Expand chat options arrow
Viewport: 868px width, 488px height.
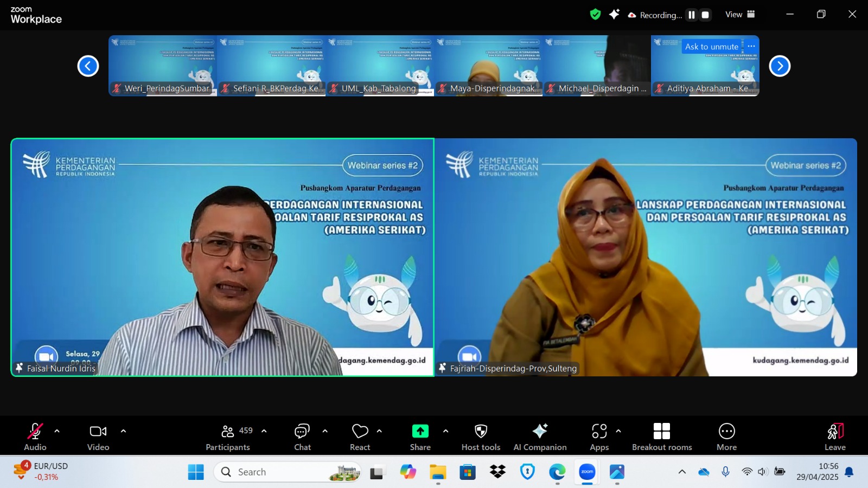(325, 432)
